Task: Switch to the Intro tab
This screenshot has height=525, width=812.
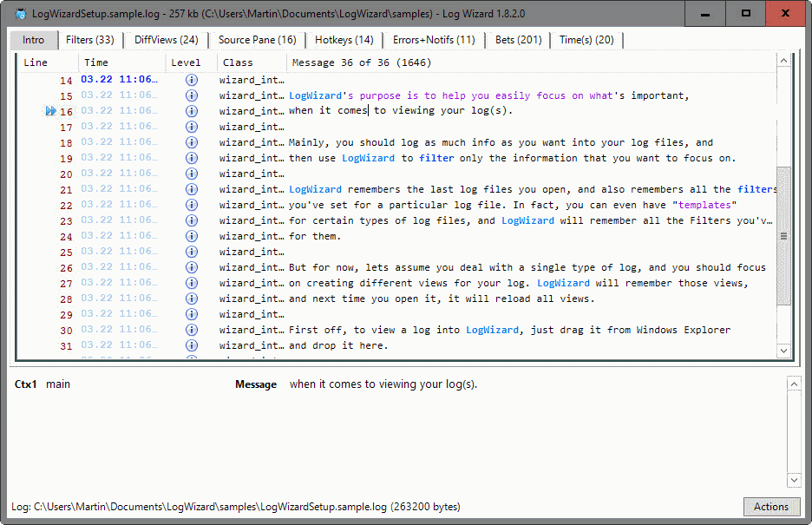Action: click(x=34, y=40)
